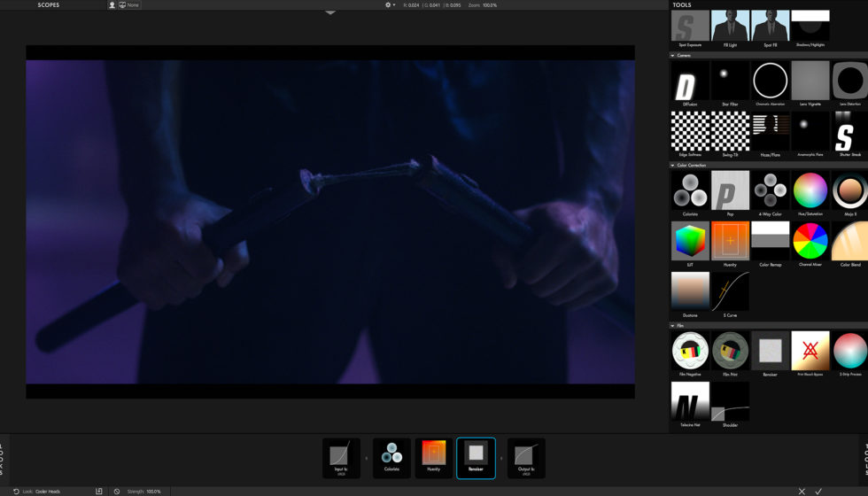This screenshot has height=496, width=868.
Task: Collapse the Color Correction section
Action: (x=673, y=166)
